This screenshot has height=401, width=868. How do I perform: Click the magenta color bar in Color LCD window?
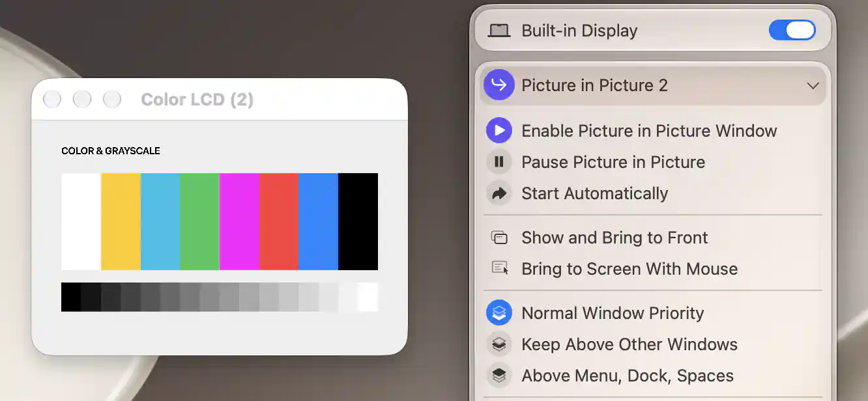pos(239,221)
